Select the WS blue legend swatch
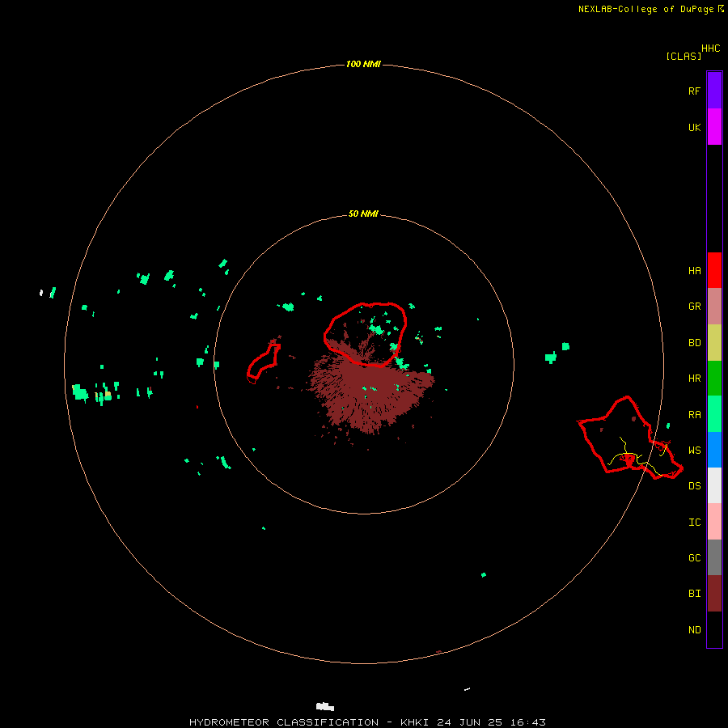 coord(714,450)
